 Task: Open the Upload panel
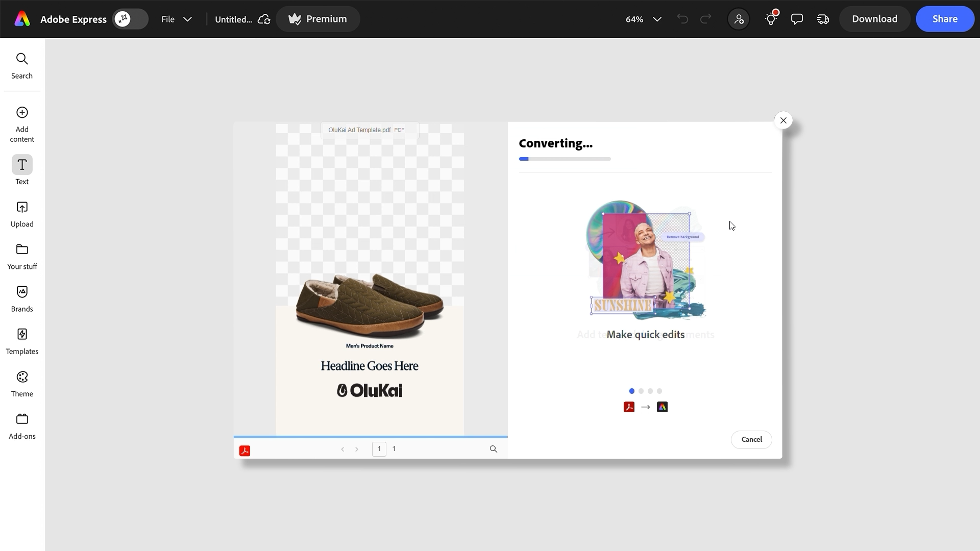22,214
